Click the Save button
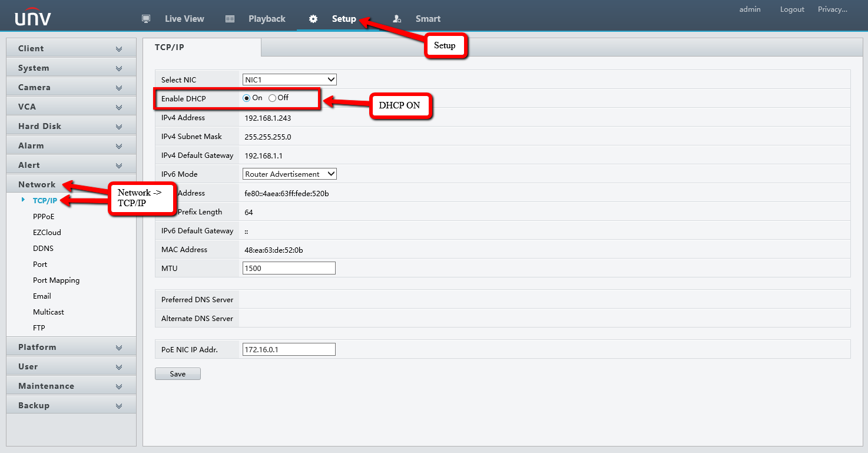Screen dimensions: 868x453 (177, 374)
